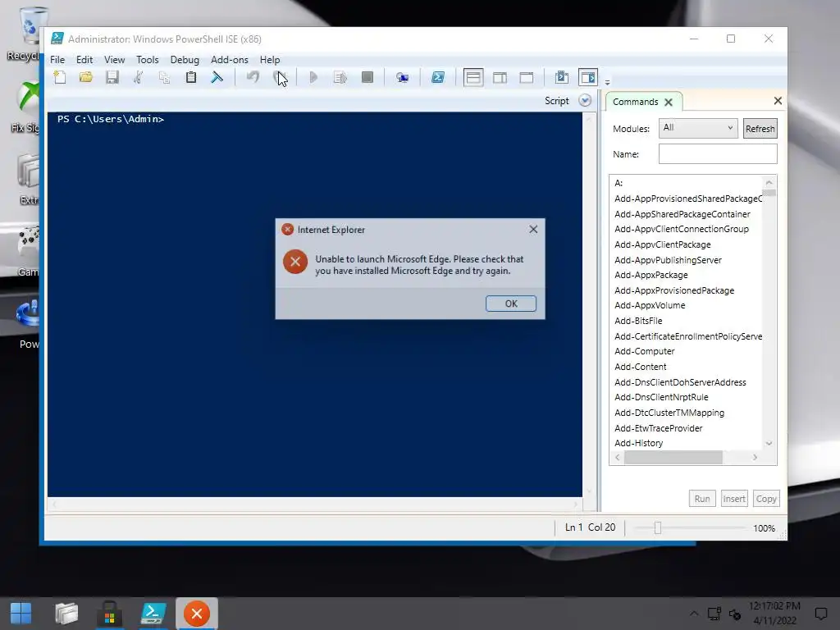Click the Start PowerShell.exe icon

438,78
